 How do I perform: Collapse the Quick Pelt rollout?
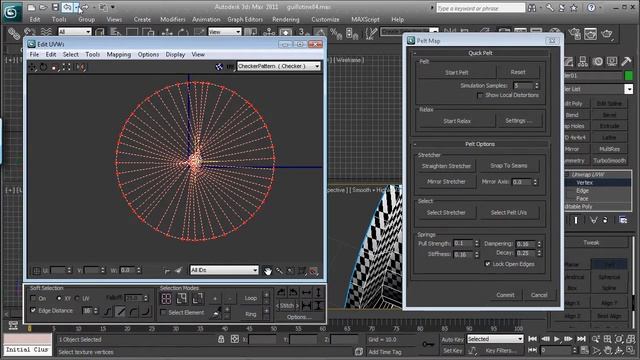(x=480, y=53)
